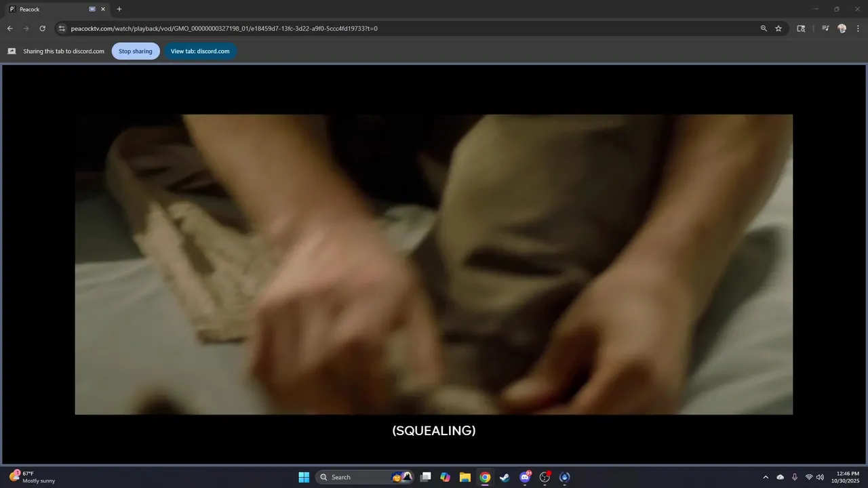
Task: Bookmark this tab with star icon
Action: click(x=778, y=28)
